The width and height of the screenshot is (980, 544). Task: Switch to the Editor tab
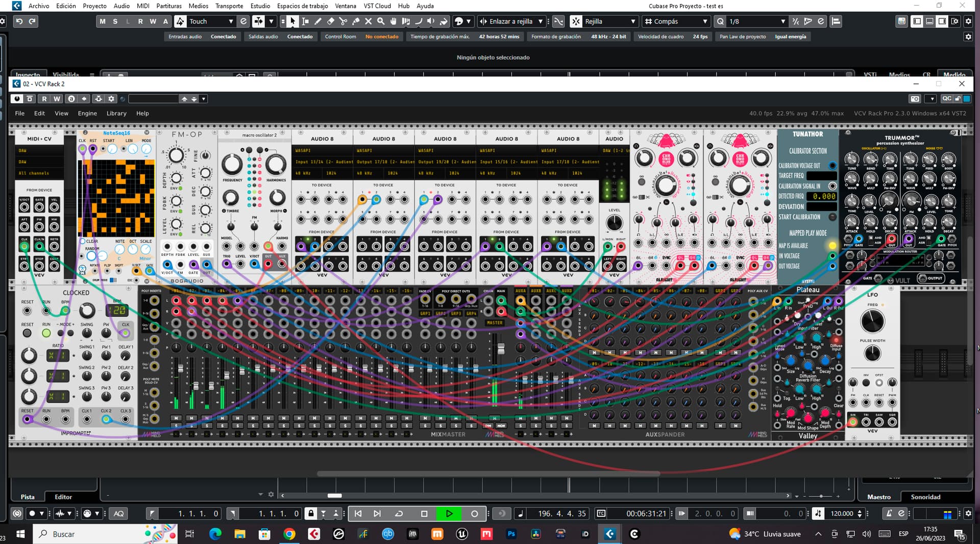click(x=63, y=496)
